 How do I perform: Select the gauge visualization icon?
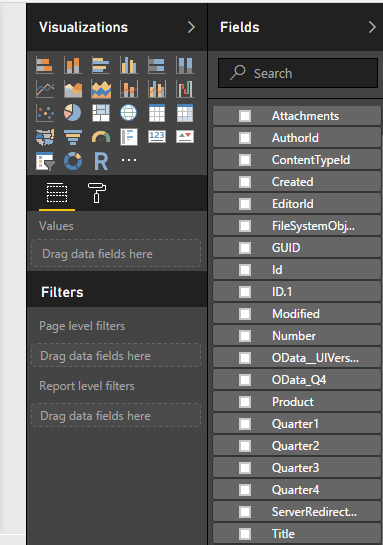(101, 137)
